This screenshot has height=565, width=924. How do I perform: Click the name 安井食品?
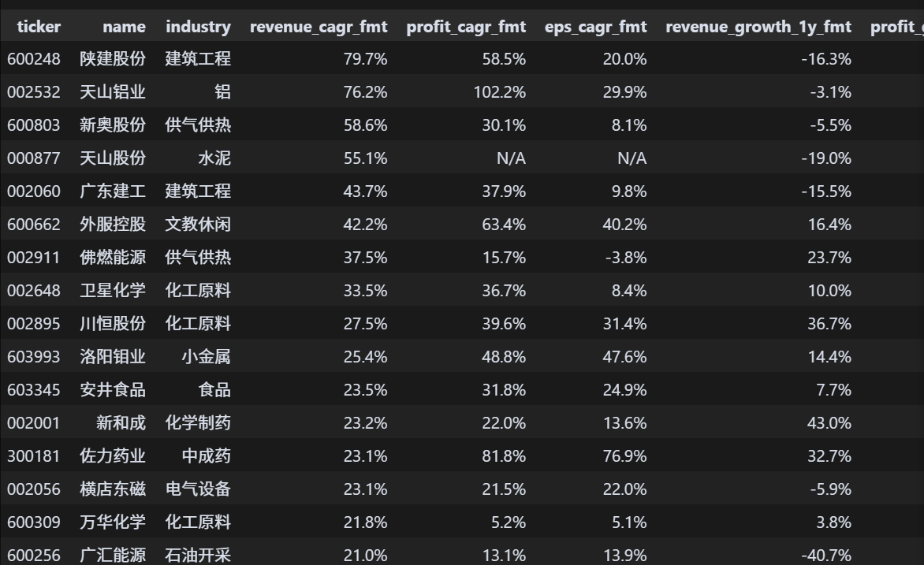(x=113, y=389)
